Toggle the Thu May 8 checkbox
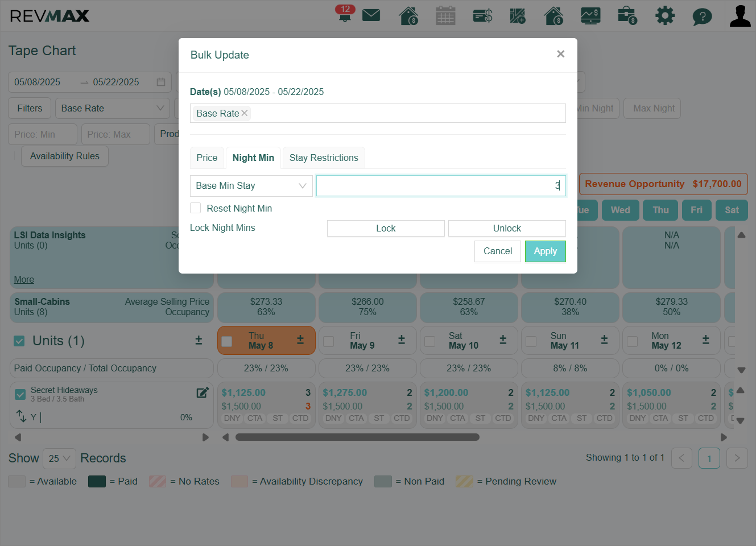This screenshot has height=546, width=756. click(x=226, y=341)
